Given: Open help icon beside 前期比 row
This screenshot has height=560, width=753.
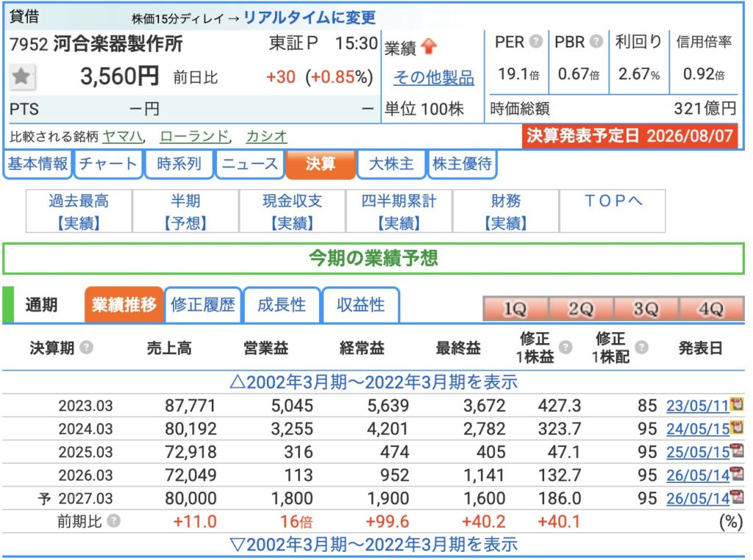Looking at the screenshot, I should (113, 520).
